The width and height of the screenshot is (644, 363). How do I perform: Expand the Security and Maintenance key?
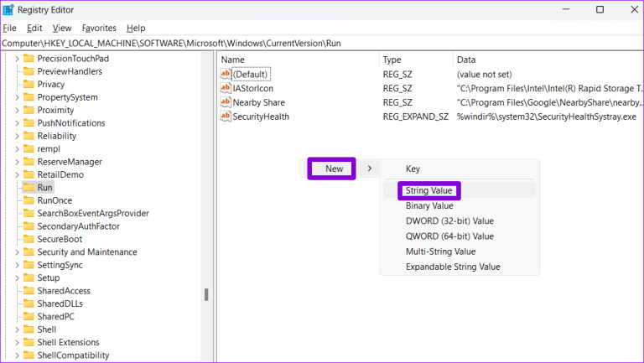[x=17, y=252]
